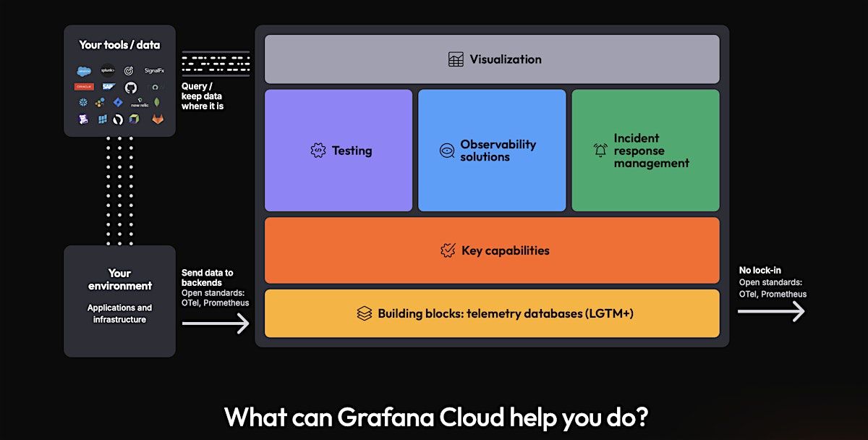This screenshot has height=440, width=868.
Task: Click the Send data to backends arrow
Action: click(216, 323)
